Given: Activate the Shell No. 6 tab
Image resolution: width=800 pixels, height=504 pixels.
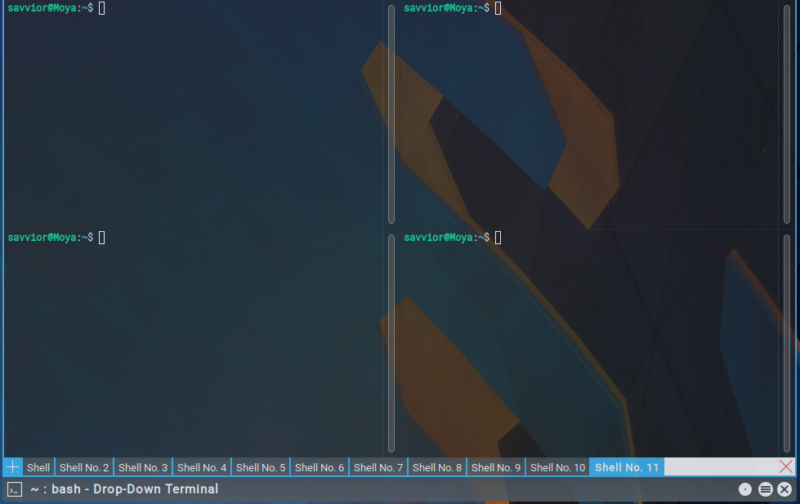Looking at the screenshot, I should (320, 467).
